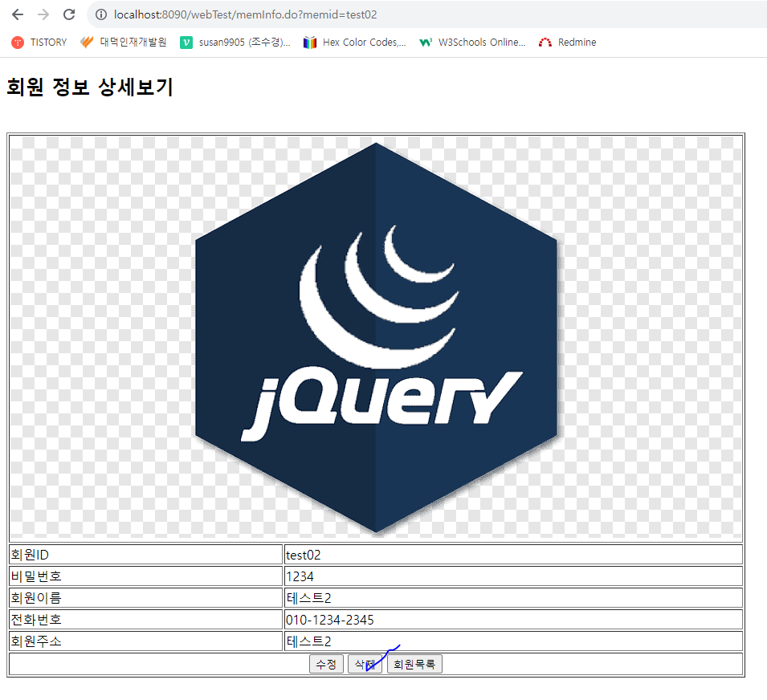The height and width of the screenshot is (700, 767).
Task: Click the TISTORY bookmark favicon
Action: pyautogui.click(x=18, y=43)
